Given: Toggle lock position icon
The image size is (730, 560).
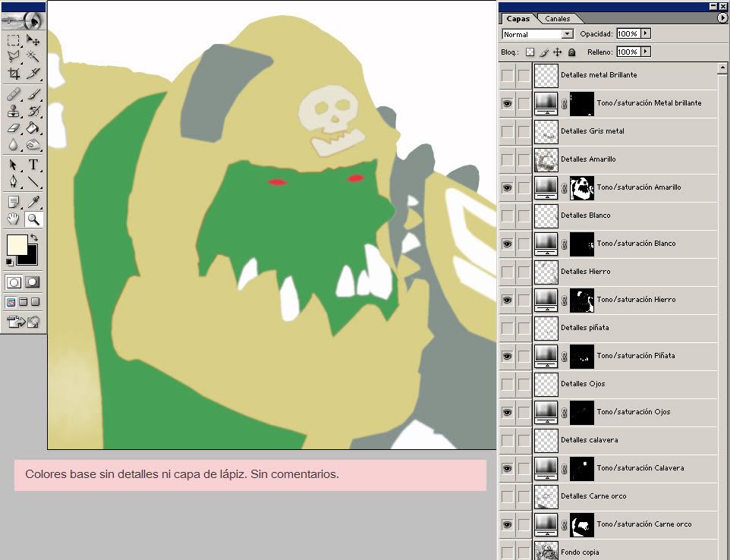Looking at the screenshot, I should (x=557, y=52).
